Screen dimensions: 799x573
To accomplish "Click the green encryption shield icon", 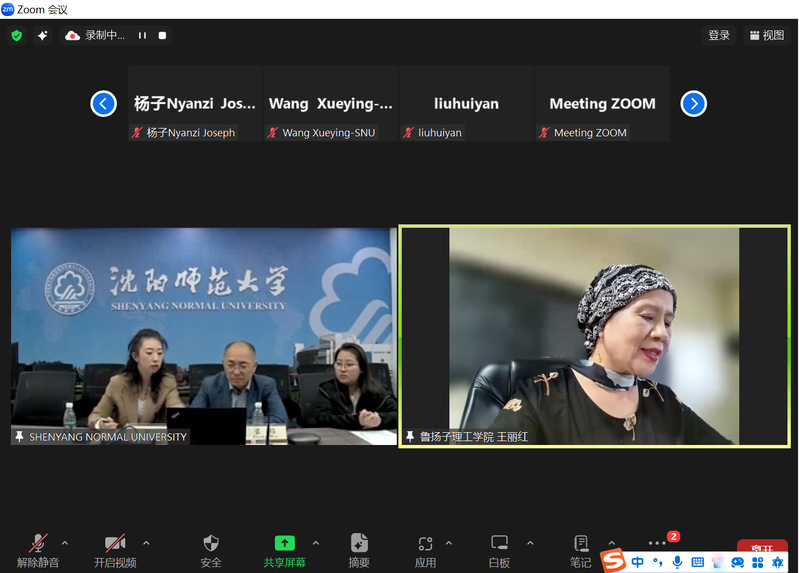I will click(x=17, y=35).
